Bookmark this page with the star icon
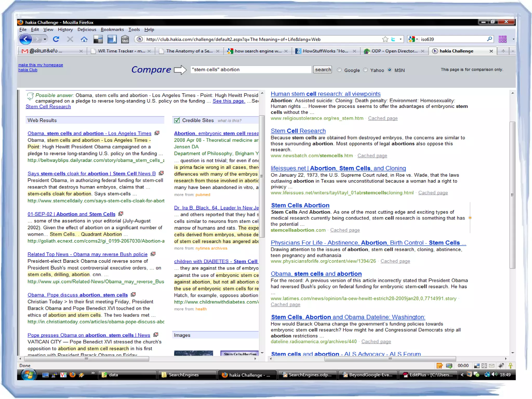 click(x=385, y=39)
